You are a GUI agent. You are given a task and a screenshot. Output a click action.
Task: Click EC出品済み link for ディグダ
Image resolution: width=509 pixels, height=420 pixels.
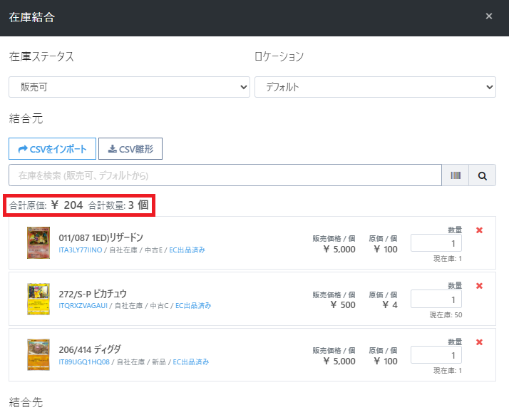click(190, 362)
